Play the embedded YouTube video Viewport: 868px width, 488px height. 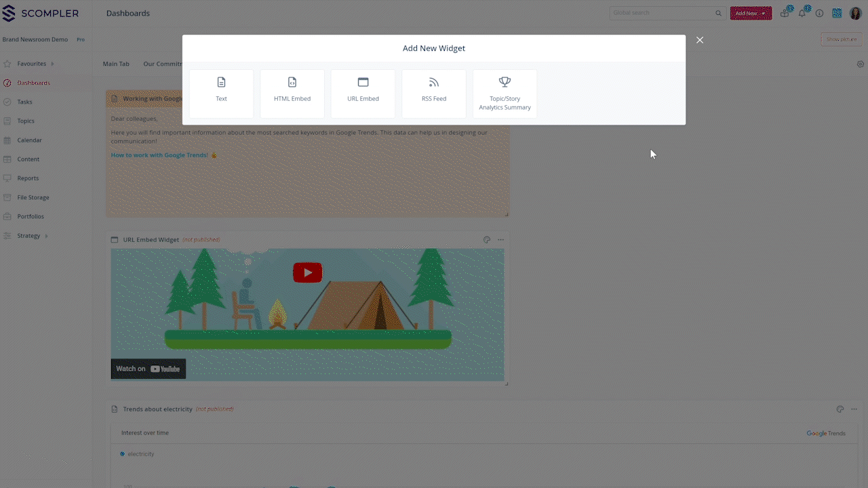point(307,272)
